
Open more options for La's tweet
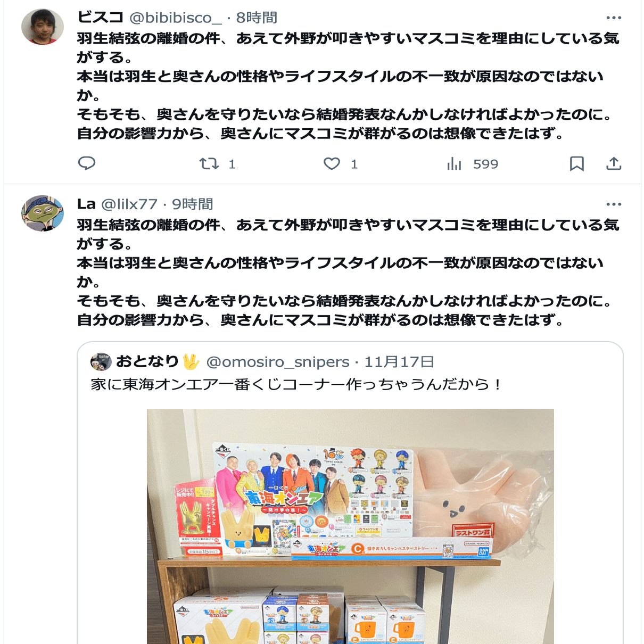[614, 204]
